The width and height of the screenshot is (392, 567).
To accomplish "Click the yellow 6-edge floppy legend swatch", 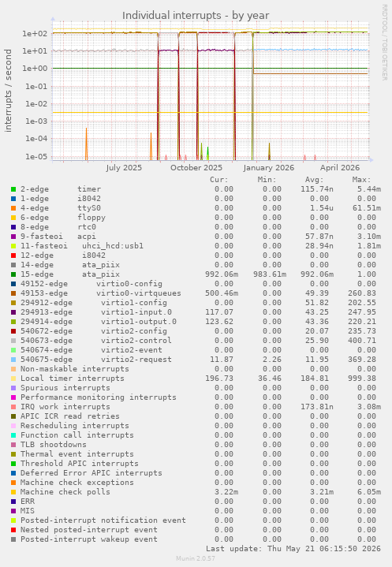I will click(x=13, y=218).
